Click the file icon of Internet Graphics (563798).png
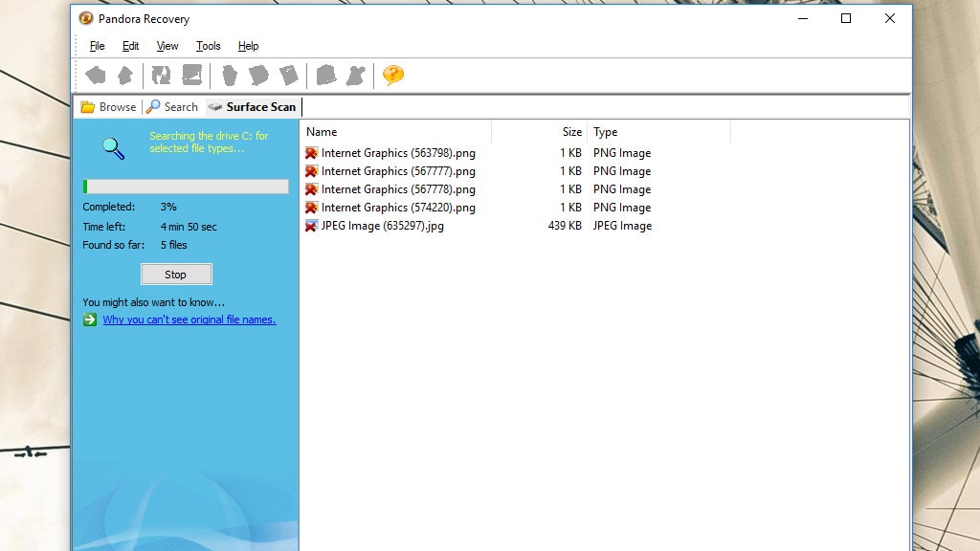Viewport: 980px width, 551px height. click(x=311, y=153)
